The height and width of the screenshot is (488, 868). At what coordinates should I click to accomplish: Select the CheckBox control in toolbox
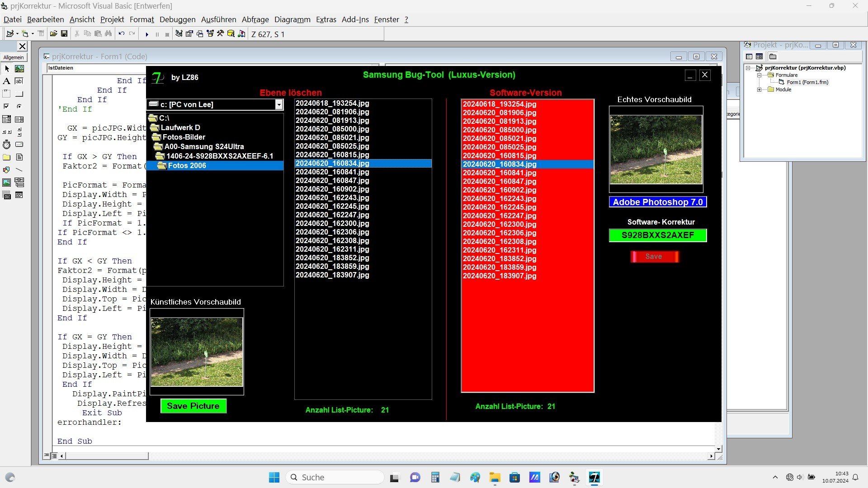pyautogui.click(x=6, y=107)
